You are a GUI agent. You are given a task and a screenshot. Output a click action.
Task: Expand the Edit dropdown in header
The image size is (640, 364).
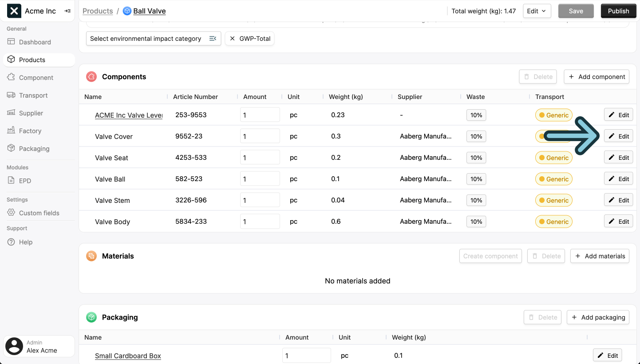tap(537, 11)
